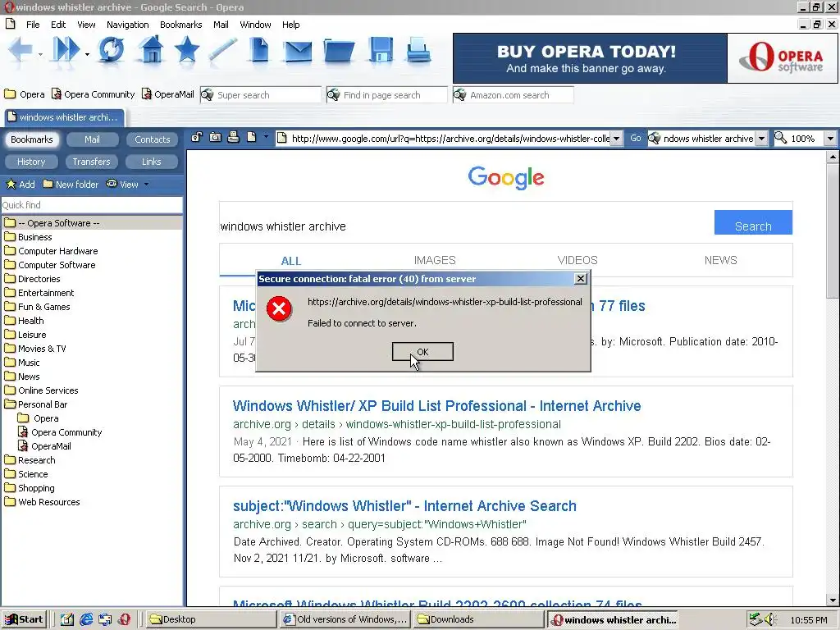Screen dimensions: 840x630
Task: Click the lock icon in address toolbar
Action: pyautogui.click(x=197, y=138)
